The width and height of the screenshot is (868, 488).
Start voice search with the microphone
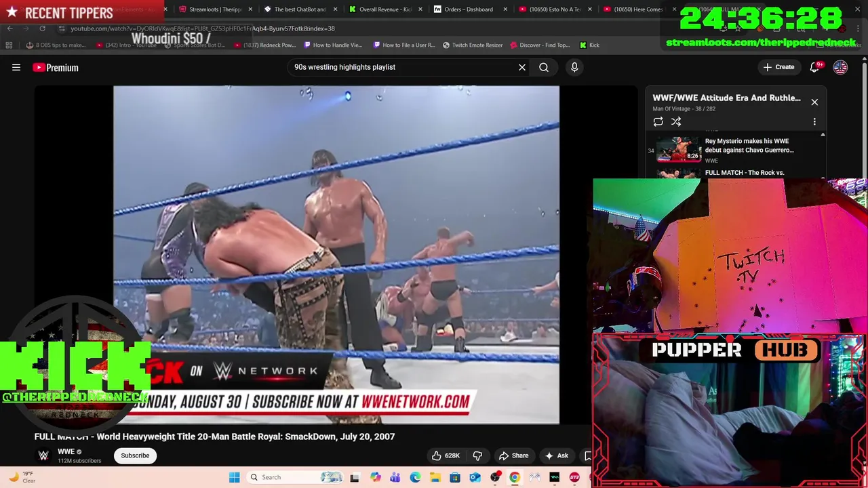coord(574,67)
